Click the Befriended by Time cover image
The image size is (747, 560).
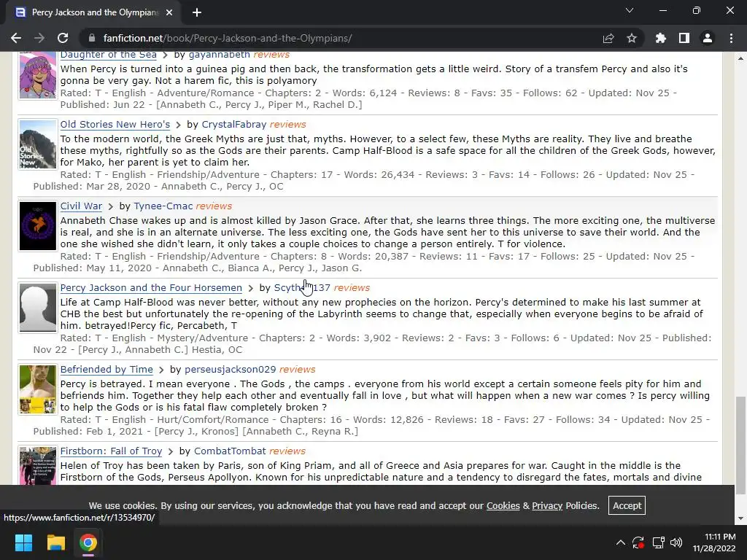click(x=38, y=389)
